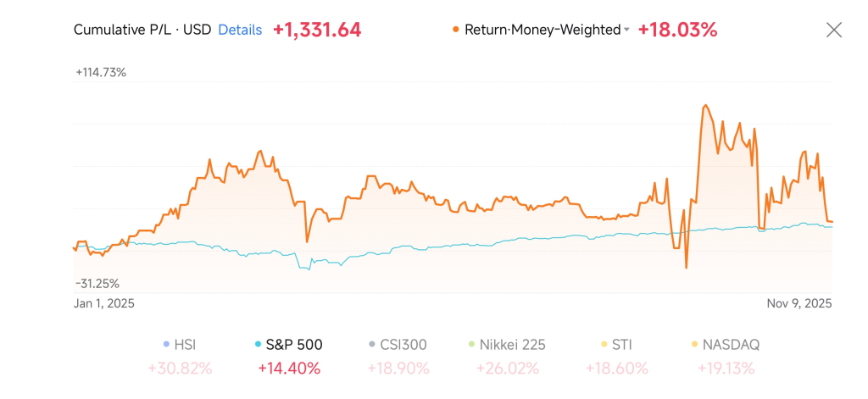Click the green dot beside Nikkei 225

point(470,345)
